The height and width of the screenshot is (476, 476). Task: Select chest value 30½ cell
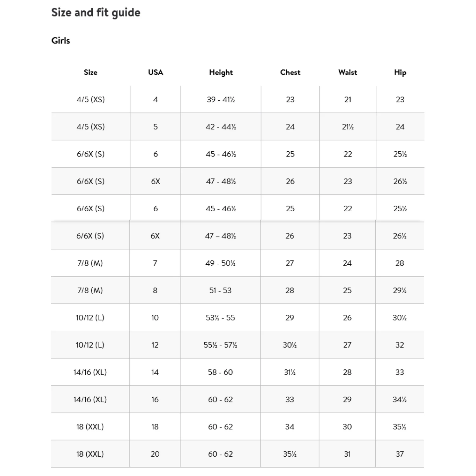pos(289,345)
